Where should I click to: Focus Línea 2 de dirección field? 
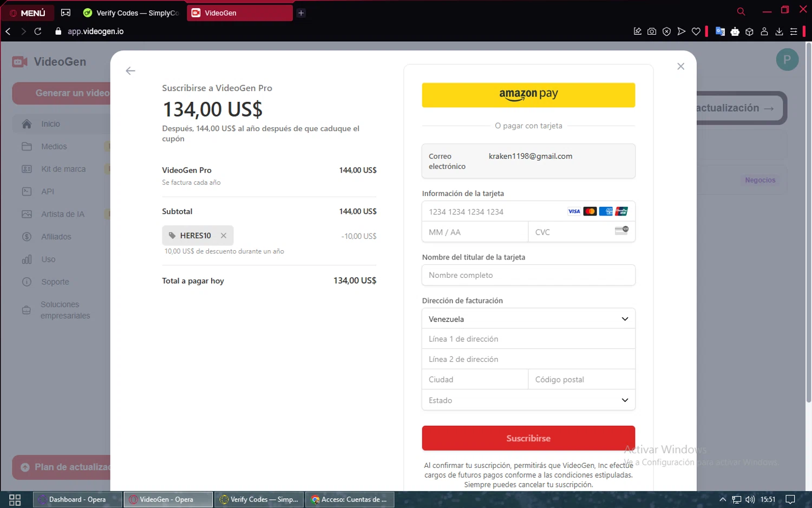528,359
